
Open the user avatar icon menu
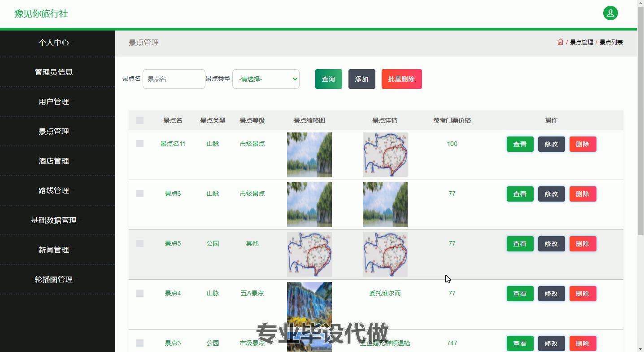[610, 13]
